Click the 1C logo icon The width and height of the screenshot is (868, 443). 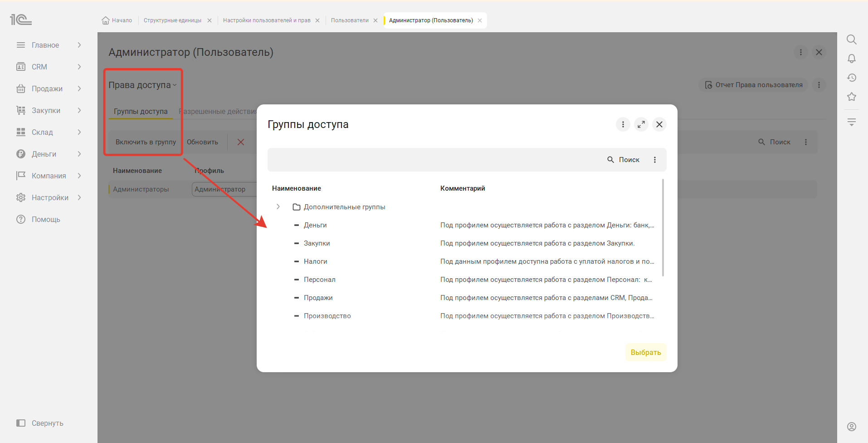point(21,20)
